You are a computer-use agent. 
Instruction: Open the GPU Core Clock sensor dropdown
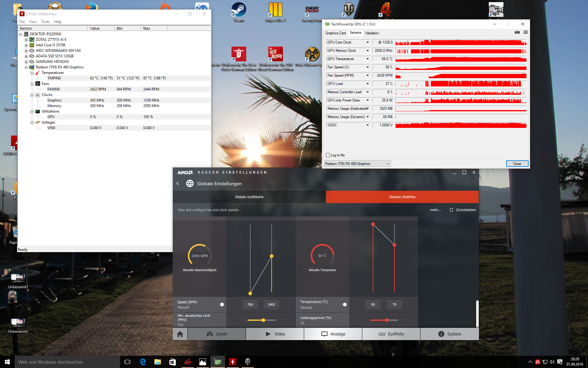click(x=367, y=42)
